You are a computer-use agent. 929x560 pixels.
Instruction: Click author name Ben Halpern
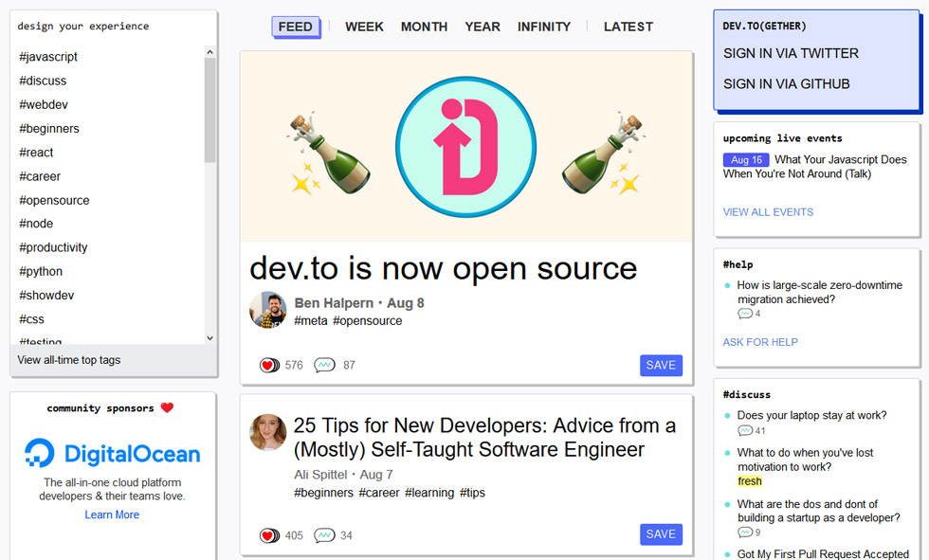click(334, 303)
